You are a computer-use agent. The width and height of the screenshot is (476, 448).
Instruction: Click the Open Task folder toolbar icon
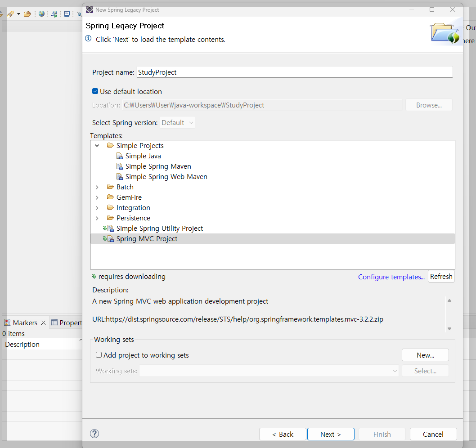[x=27, y=14]
